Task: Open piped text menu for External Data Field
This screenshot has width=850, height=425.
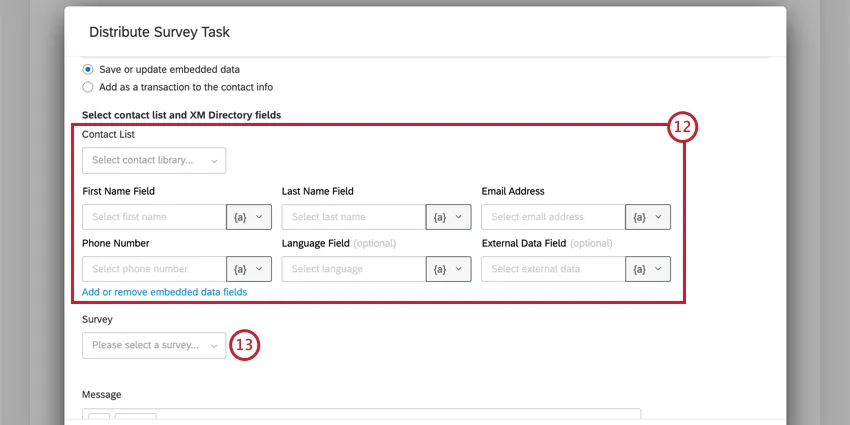Action: (648, 269)
